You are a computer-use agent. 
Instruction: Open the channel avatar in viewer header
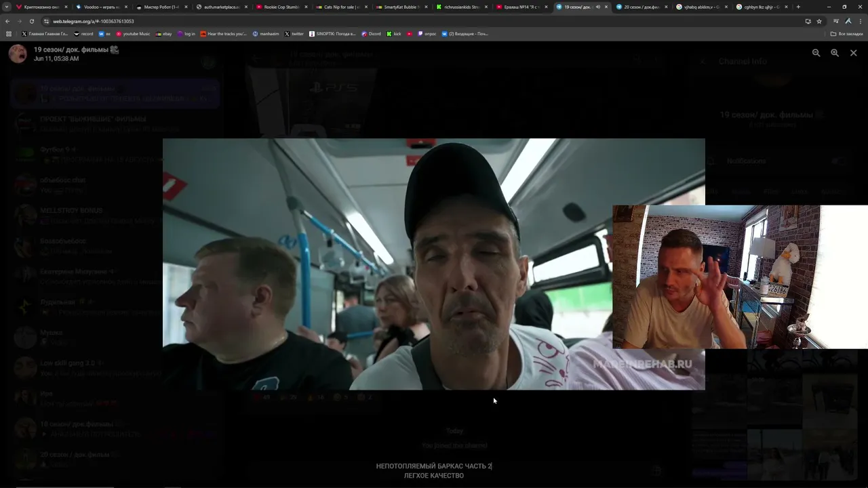(18, 54)
